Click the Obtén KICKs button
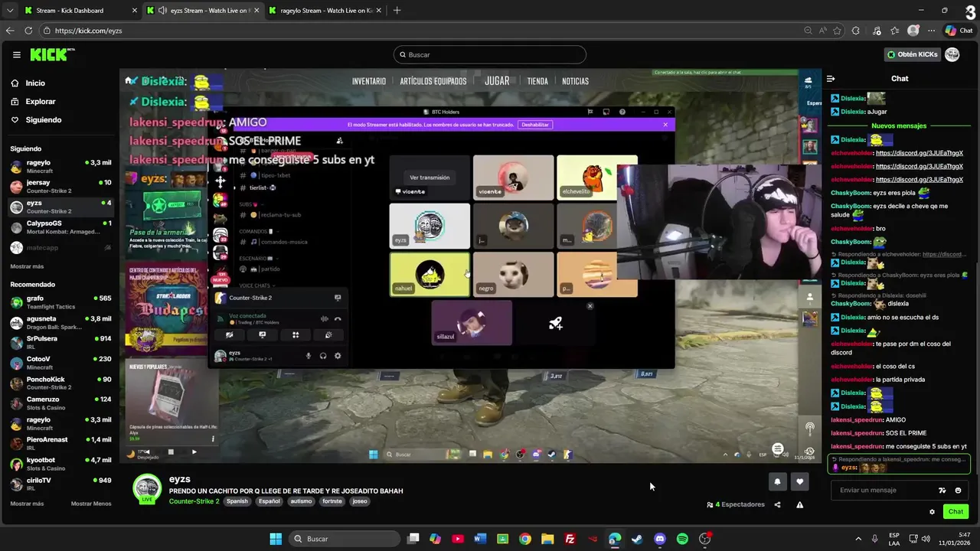 (x=912, y=54)
